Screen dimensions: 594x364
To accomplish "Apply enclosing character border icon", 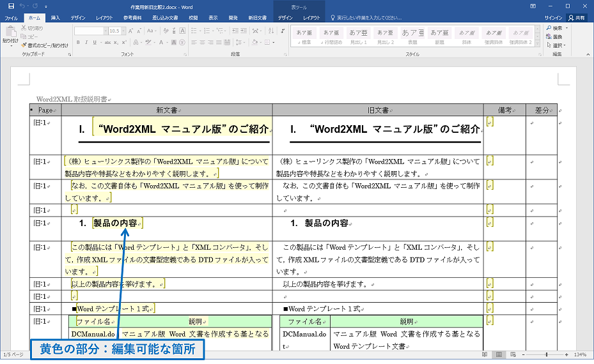I will (183, 31).
